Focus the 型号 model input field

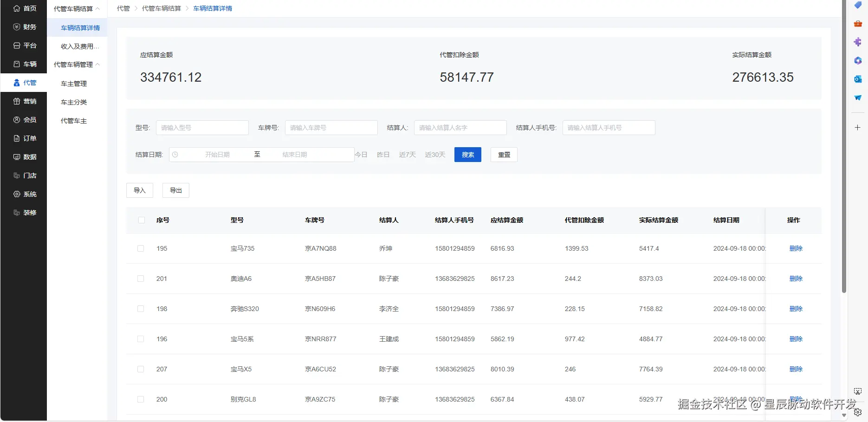pyautogui.click(x=202, y=128)
